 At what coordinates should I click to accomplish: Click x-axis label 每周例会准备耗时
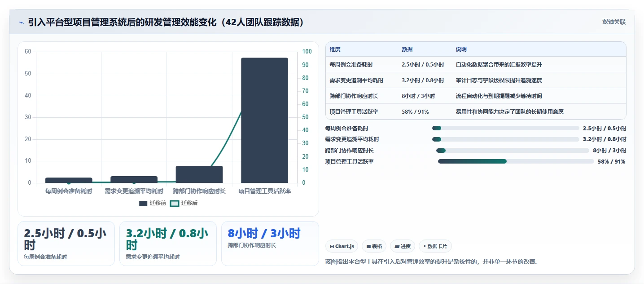click(69, 191)
